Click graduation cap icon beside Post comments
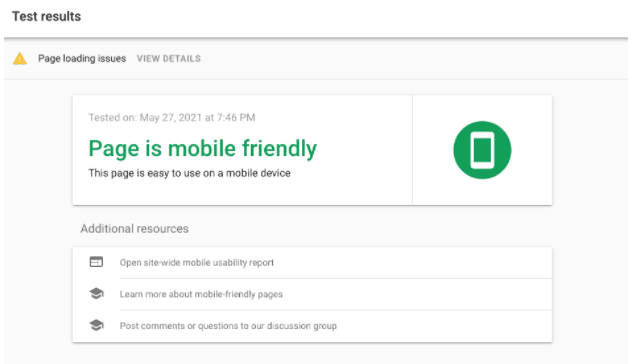 click(96, 325)
